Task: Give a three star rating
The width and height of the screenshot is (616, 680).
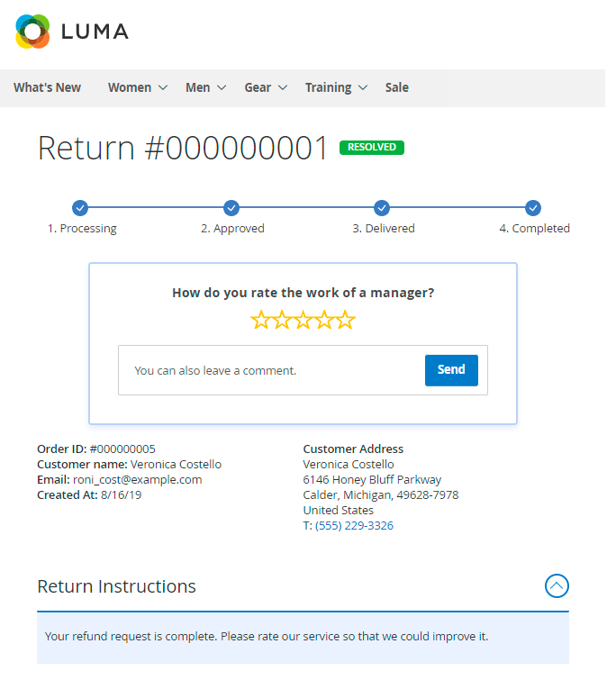Action: click(x=303, y=320)
